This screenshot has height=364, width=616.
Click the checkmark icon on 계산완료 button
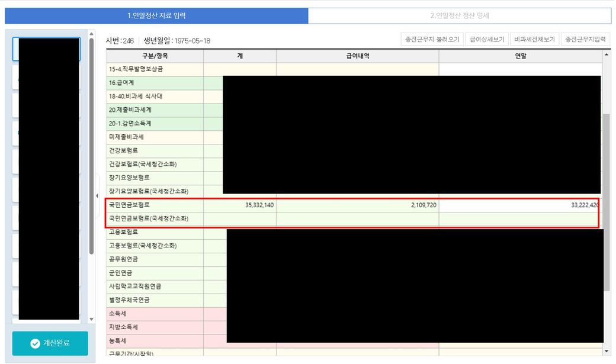pos(34,343)
